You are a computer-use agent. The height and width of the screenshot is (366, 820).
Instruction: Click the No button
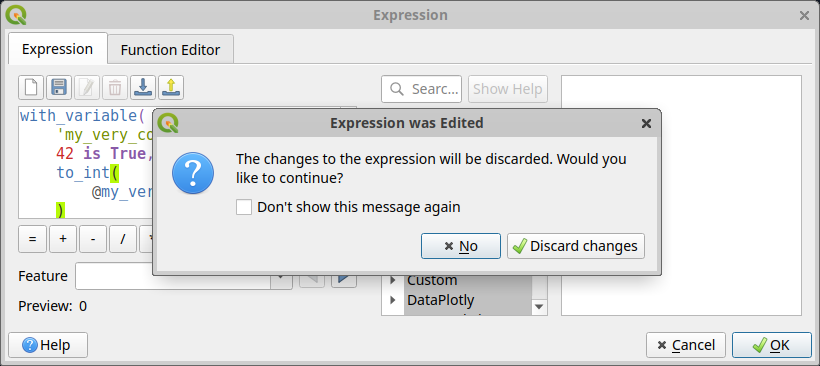click(x=461, y=246)
